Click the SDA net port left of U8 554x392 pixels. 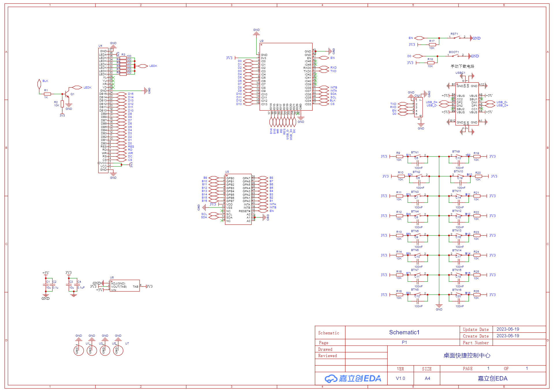[214, 217]
